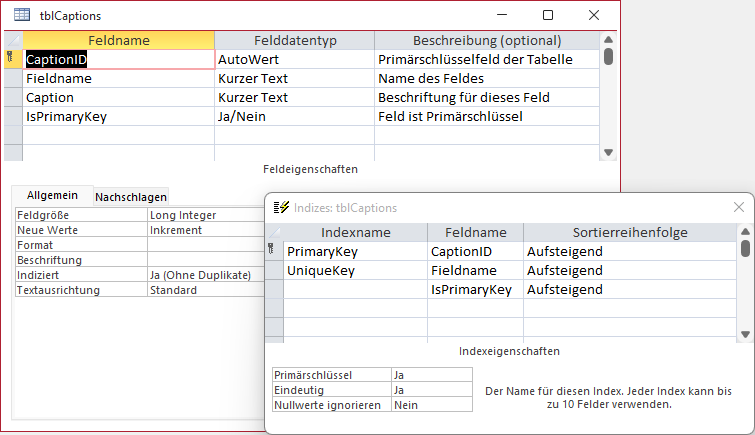Select the PrimaryKey index name cell
This screenshot has width=755, height=435.
(355, 251)
